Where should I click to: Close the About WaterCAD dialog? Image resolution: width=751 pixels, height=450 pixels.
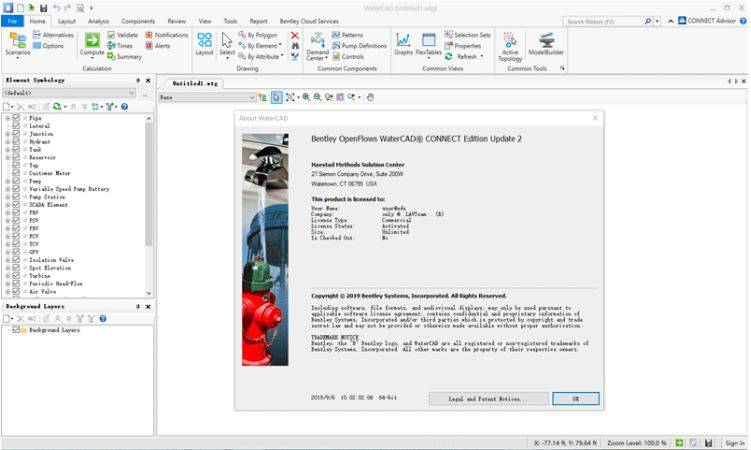pos(595,118)
